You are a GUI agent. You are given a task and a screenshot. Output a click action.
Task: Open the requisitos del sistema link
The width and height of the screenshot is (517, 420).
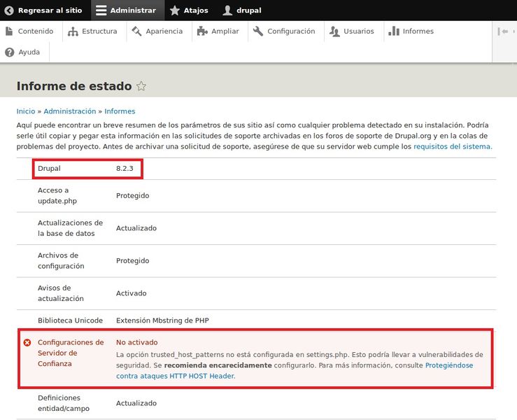pyautogui.click(x=453, y=146)
